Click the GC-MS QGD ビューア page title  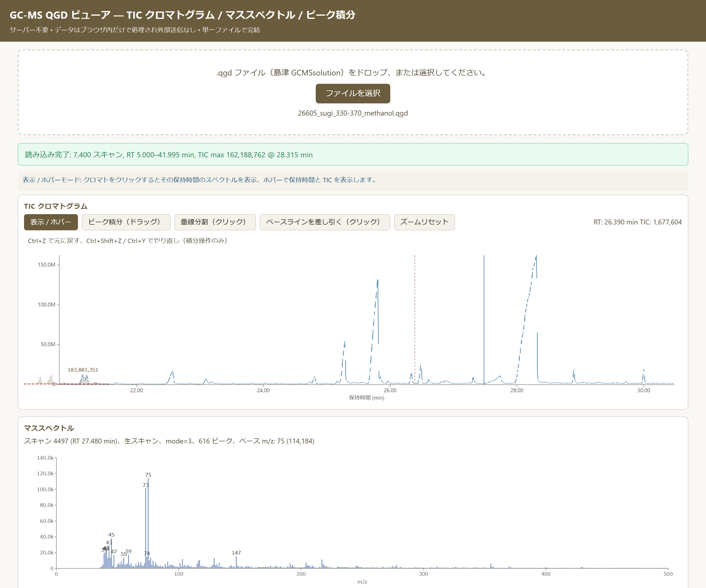183,15
